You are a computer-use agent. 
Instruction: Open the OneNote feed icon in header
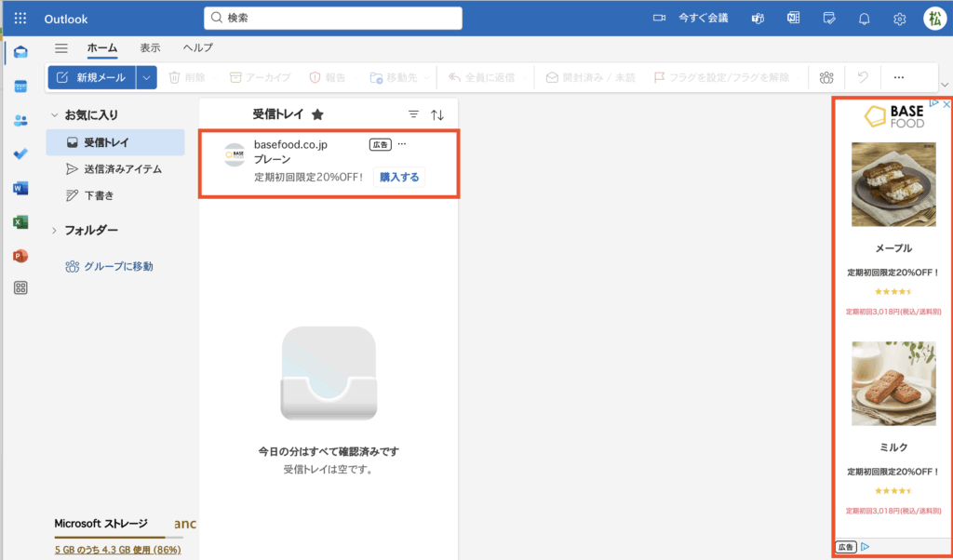[793, 19]
